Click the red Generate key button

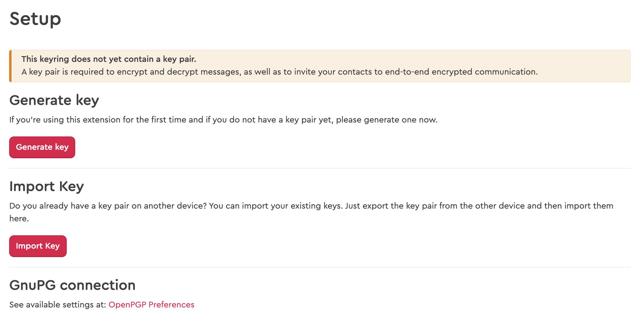[42, 147]
